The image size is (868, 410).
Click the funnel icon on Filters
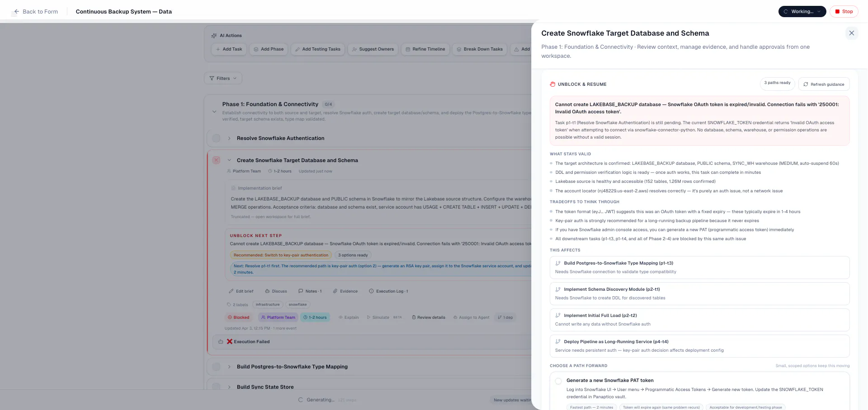212,79
